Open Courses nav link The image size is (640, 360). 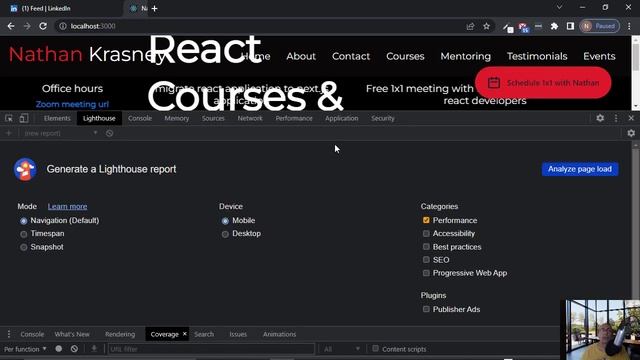pyautogui.click(x=405, y=56)
